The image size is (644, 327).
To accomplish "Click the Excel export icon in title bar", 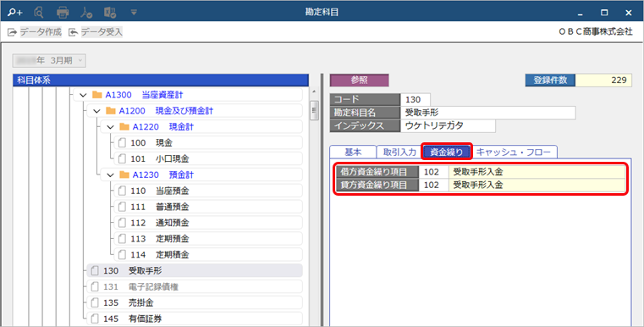I will point(110,13).
